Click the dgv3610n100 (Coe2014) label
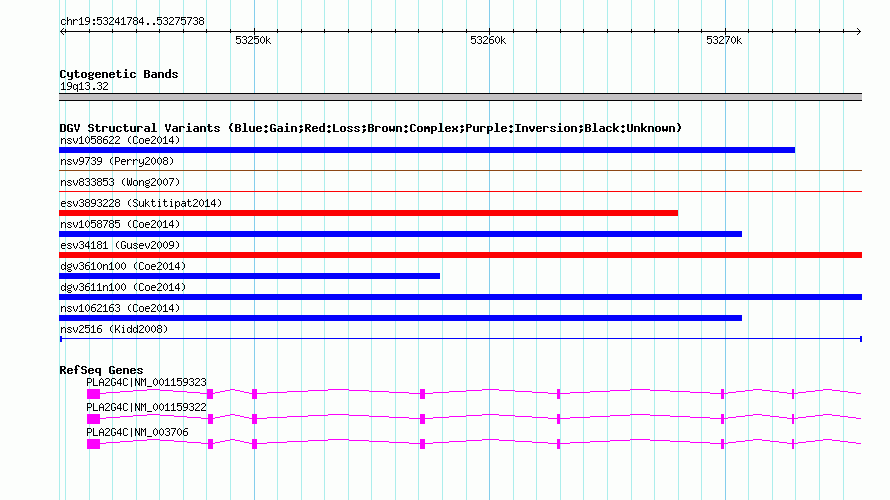The width and height of the screenshot is (890, 500). 123,266
